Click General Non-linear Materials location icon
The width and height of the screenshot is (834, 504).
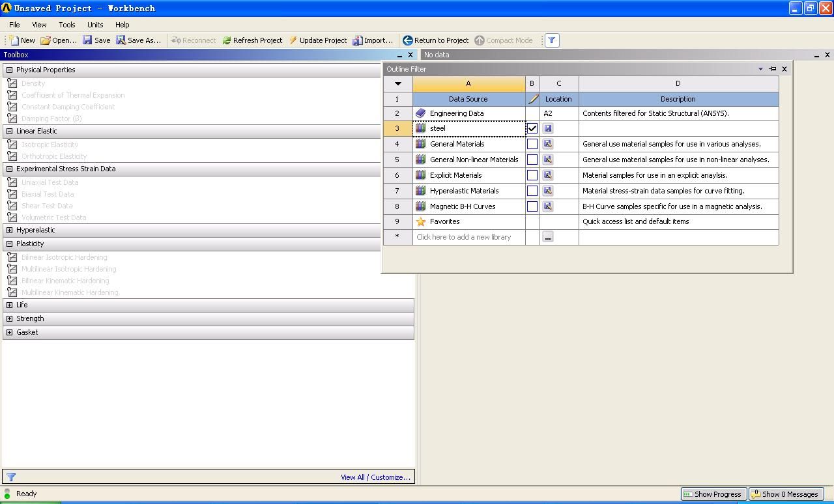point(548,160)
